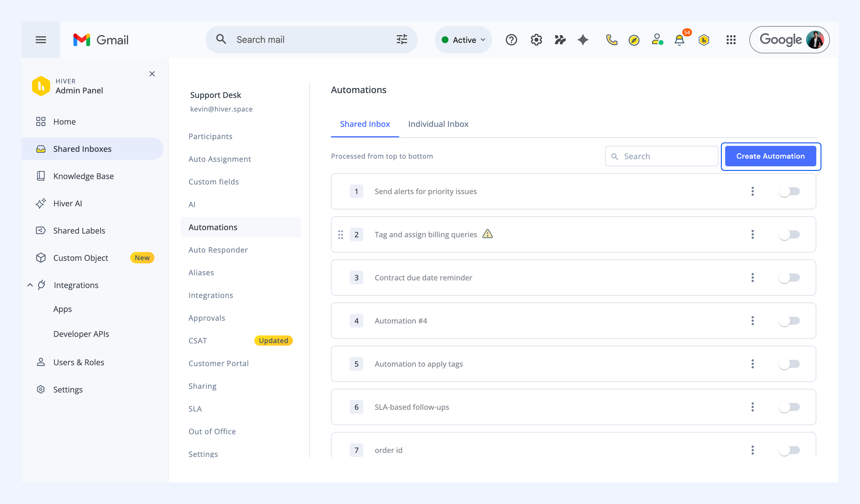Click the Search mail field
860x504 pixels.
pyautogui.click(x=311, y=40)
